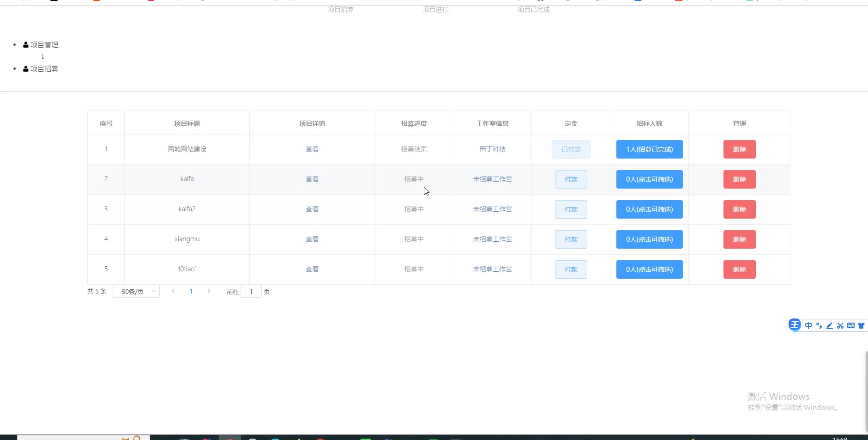The height and width of the screenshot is (440, 868).
Task: Open the skin shirt icon in input toolbar
Action: (x=861, y=325)
